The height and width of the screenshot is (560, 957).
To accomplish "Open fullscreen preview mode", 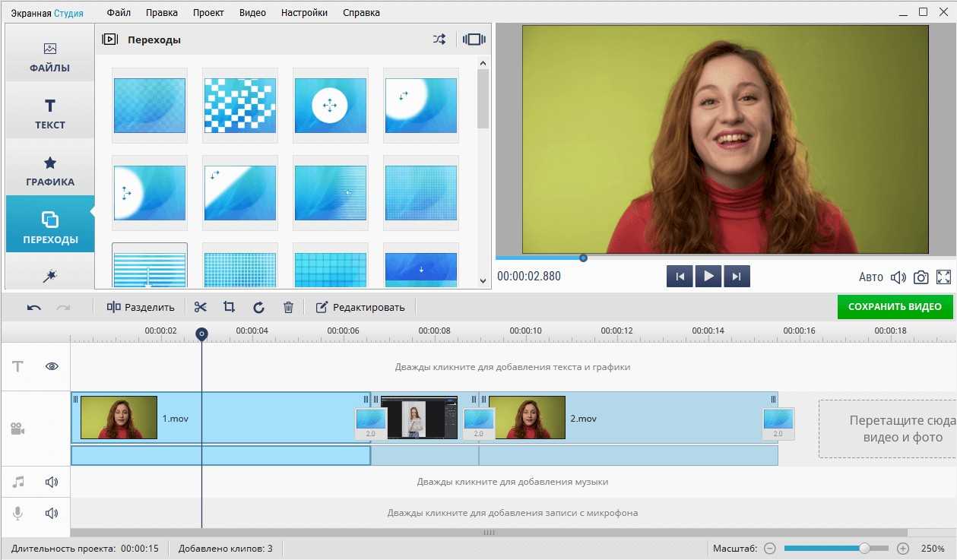I will [x=944, y=277].
